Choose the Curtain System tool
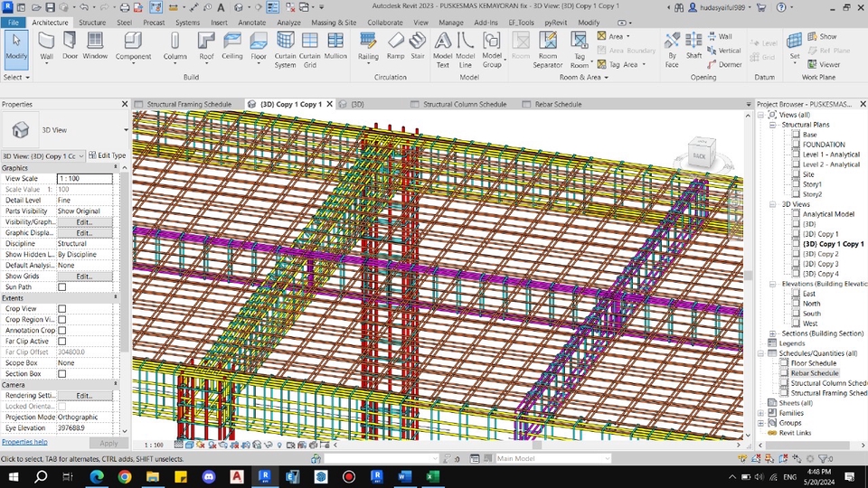Image resolution: width=868 pixels, height=488 pixels. (285, 50)
